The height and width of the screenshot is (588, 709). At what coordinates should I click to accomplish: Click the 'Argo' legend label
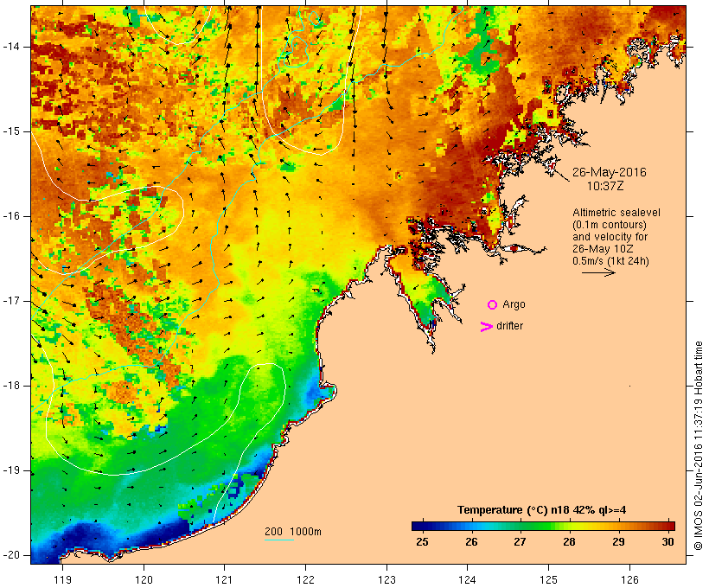(514, 304)
